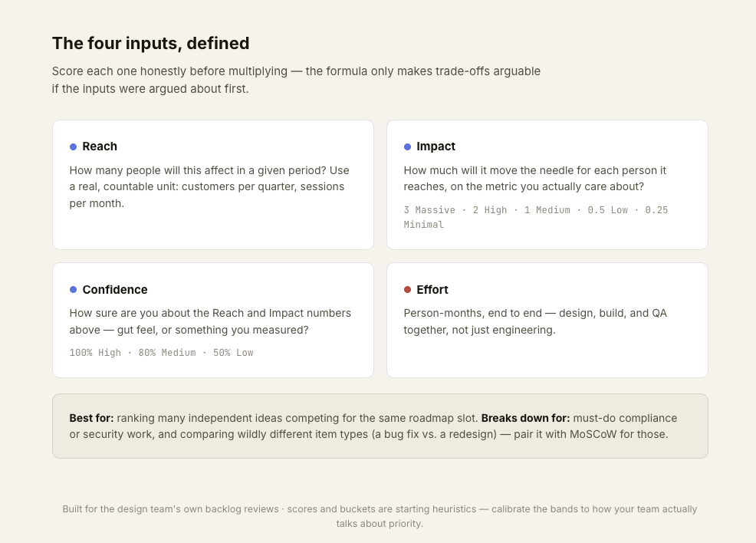Viewport: 756px width, 543px height.
Task: Click the Impact question about moving the needle
Action: [535, 179]
